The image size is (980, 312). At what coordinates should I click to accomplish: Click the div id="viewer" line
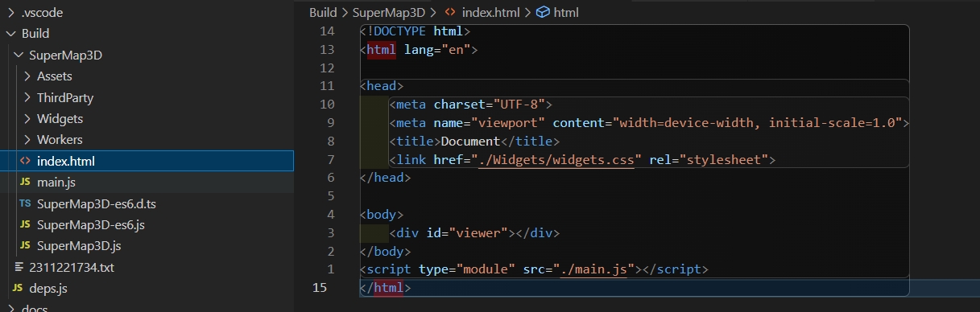point(473,232)
